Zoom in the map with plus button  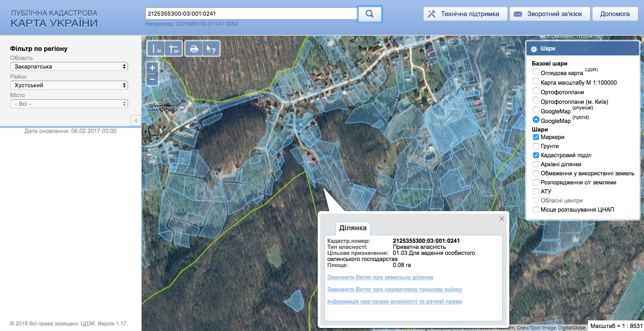pos(152,68)
